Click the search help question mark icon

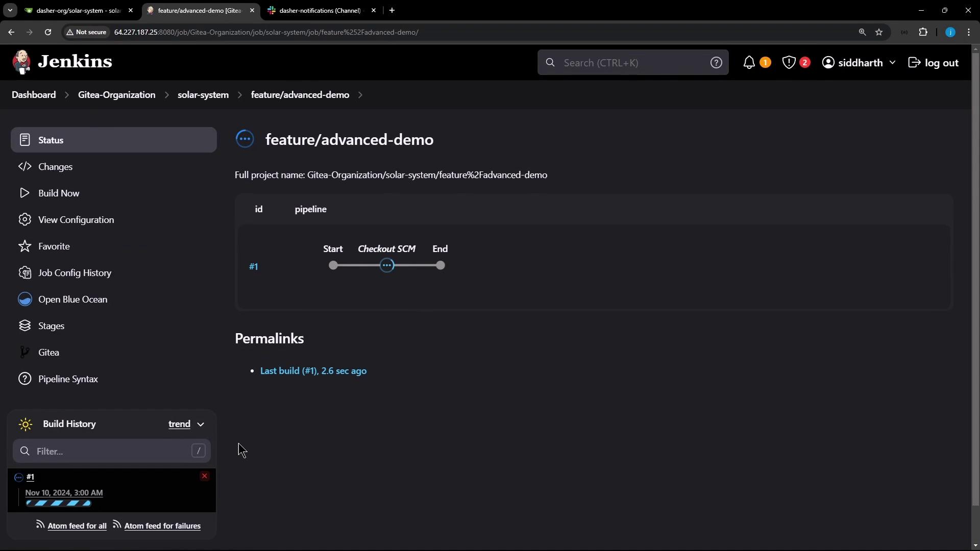point(716,63)
